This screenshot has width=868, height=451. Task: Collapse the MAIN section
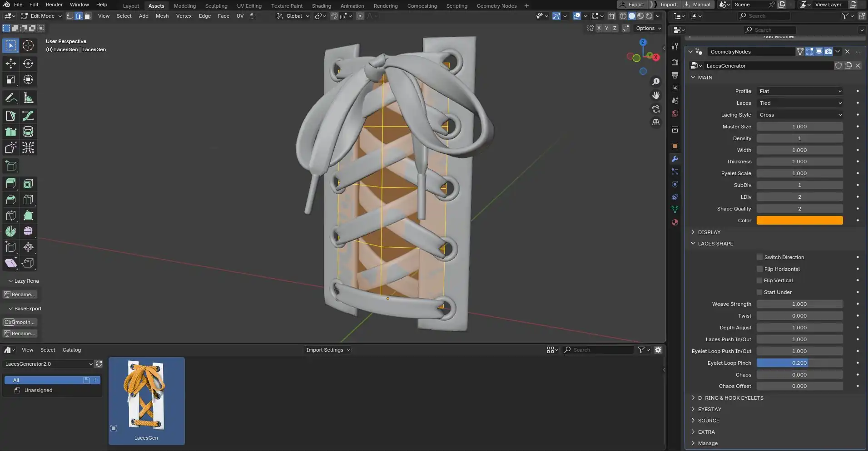tap(702, 77)
